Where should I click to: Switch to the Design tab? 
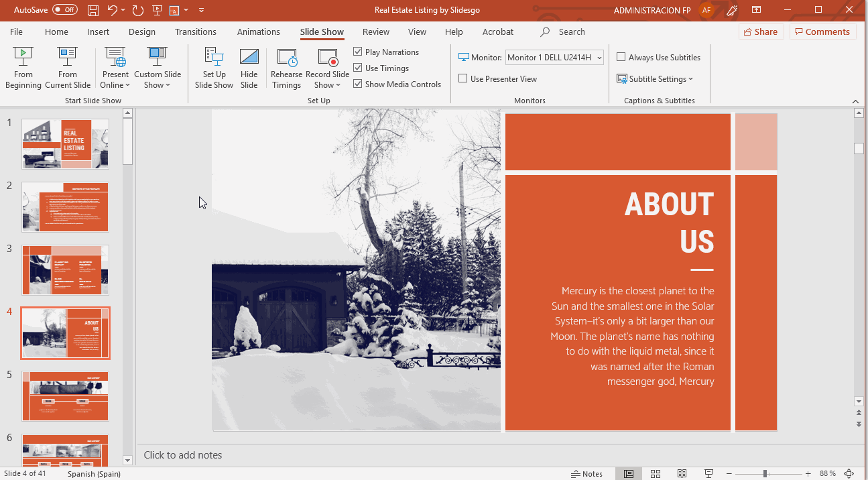point(141,32)
